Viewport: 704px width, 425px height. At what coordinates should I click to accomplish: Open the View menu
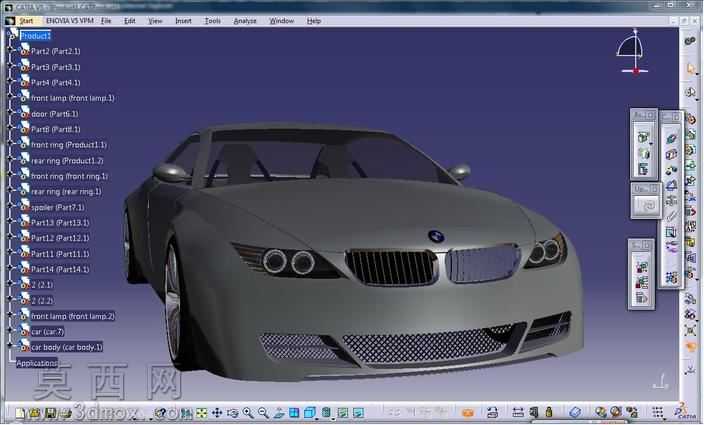155,21
